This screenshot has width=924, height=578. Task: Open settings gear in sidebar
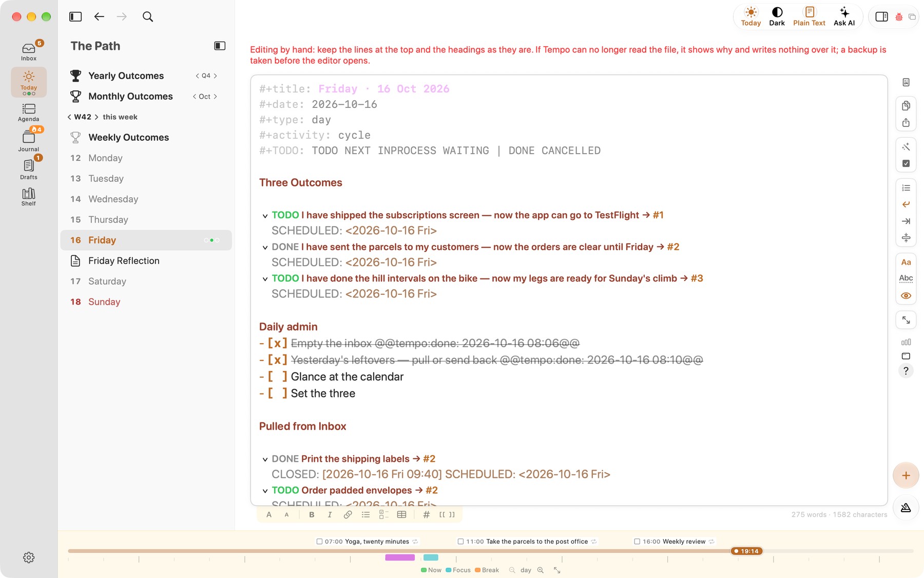(29, 557)
